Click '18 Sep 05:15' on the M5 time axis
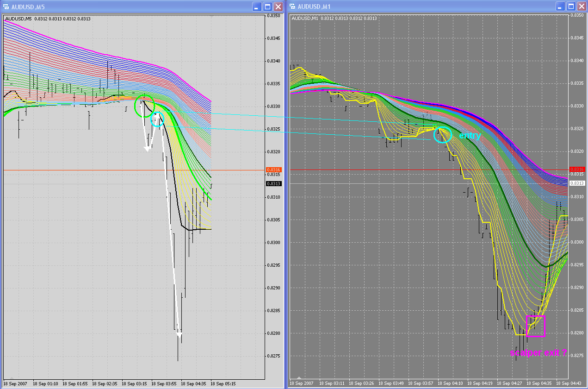Image resolution: width=588 pixels, height=389 pixels. (223, 384)
